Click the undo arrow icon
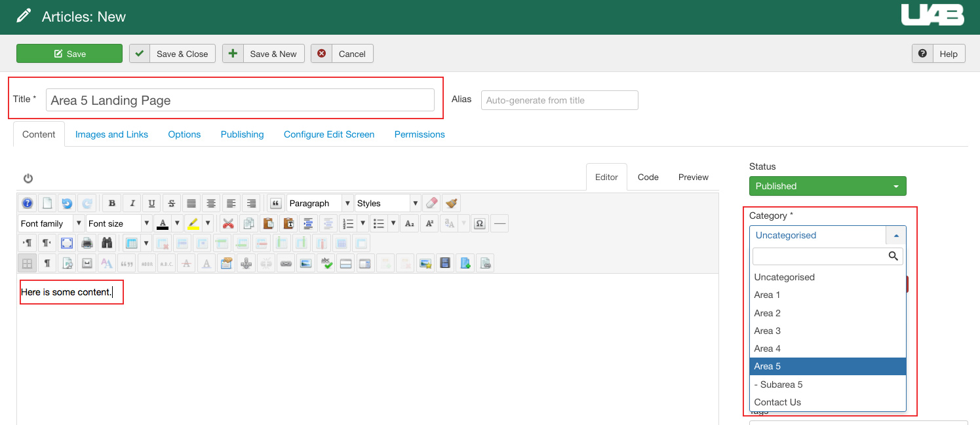The width and height of the screenshot is (980, 425). click(67, 204)
